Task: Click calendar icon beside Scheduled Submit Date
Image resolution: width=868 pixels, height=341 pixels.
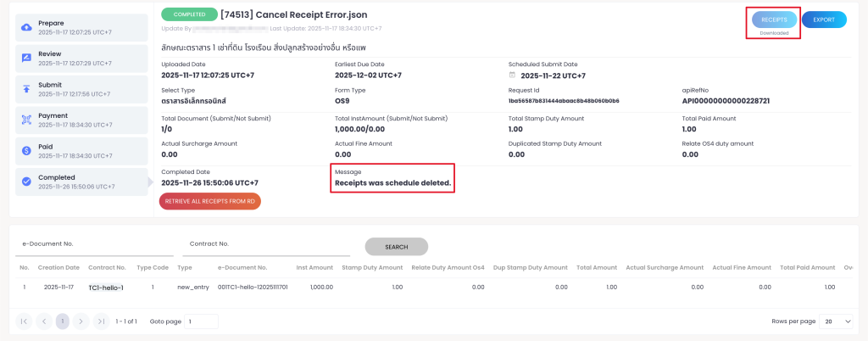Action: (512, 75)
